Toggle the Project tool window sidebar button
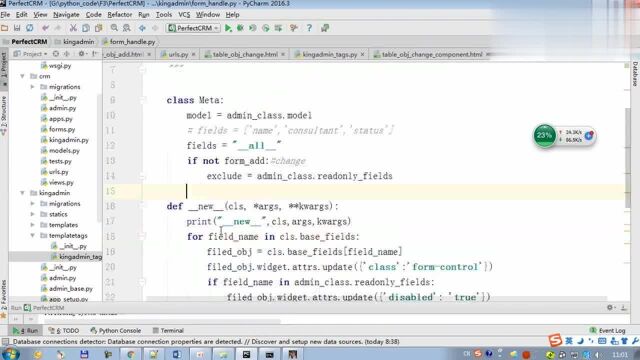 pyautogui.click(x=4, y=65)
